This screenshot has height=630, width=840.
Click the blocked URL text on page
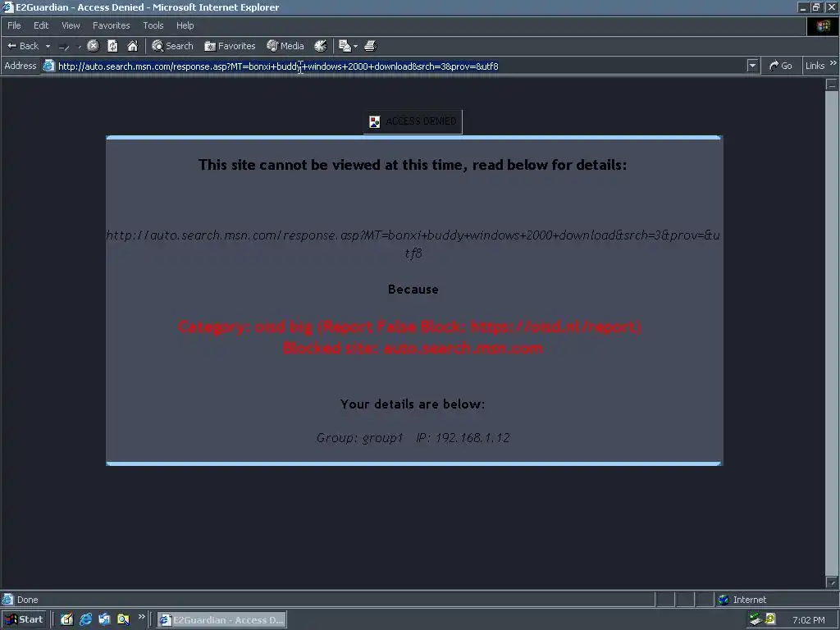(413, 244)
